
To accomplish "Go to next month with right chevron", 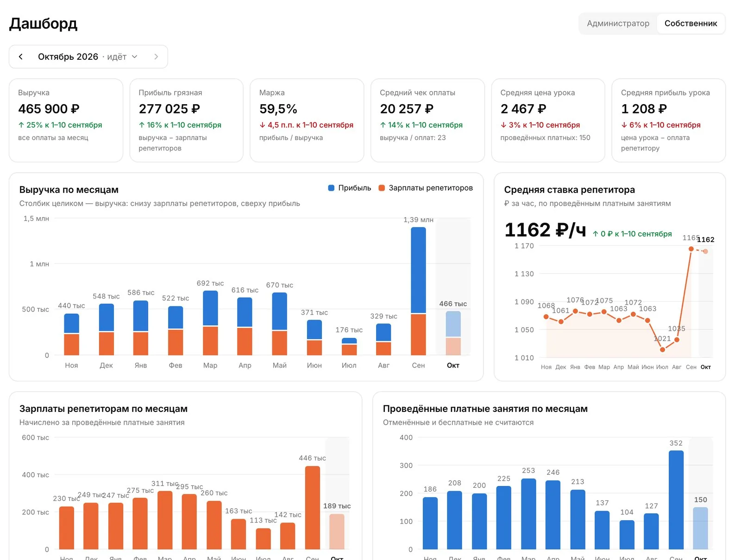I will [156, 56].
